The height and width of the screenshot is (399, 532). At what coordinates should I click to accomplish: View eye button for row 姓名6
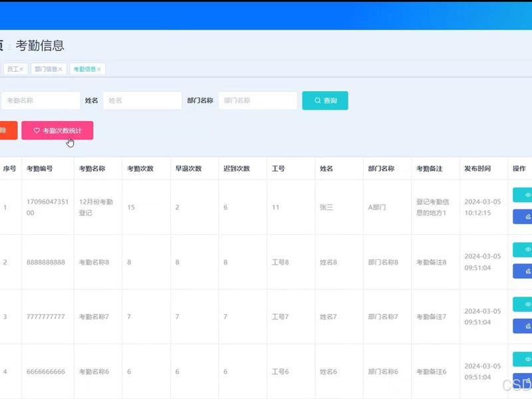pyautogui.click(x=523, y=359)
